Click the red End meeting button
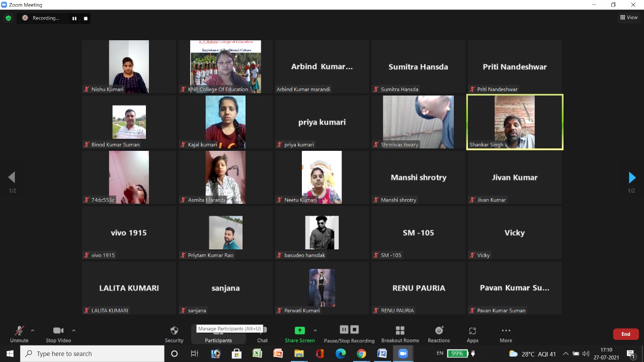644x362 pixels. pos(625,334)
